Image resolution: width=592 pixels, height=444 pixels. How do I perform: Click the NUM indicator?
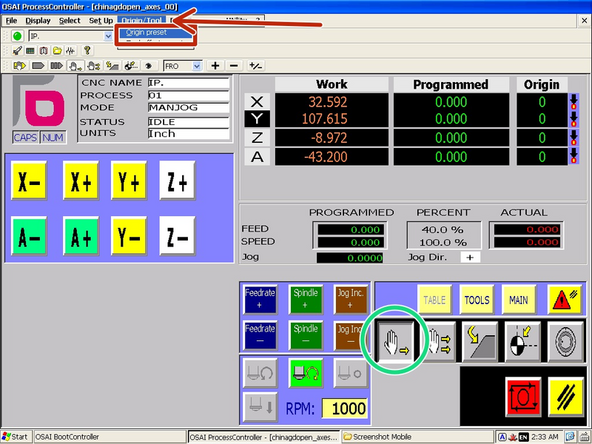coord(53,137)
